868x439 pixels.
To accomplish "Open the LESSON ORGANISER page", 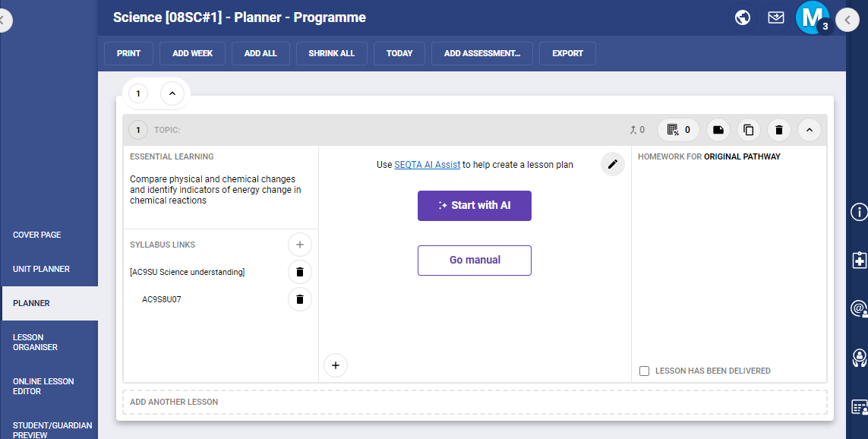I will (36, 342).
